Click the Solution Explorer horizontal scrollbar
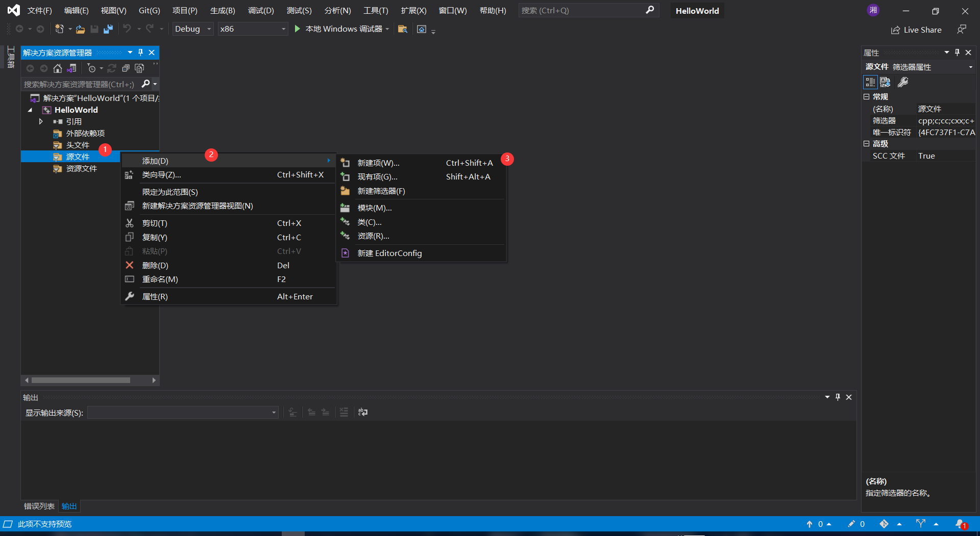 click(81, 380)
